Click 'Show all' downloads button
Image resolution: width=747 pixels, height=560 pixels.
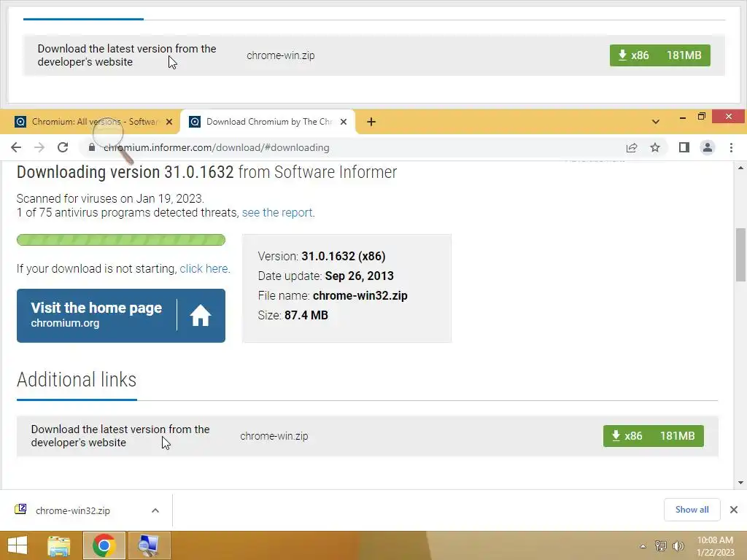pos(692,510)
